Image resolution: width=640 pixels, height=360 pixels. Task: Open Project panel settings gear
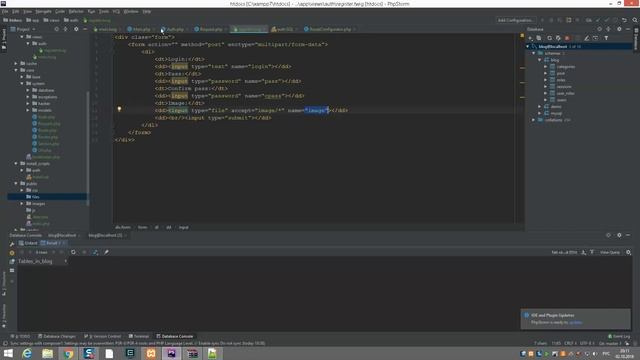(x=76, y=29)
